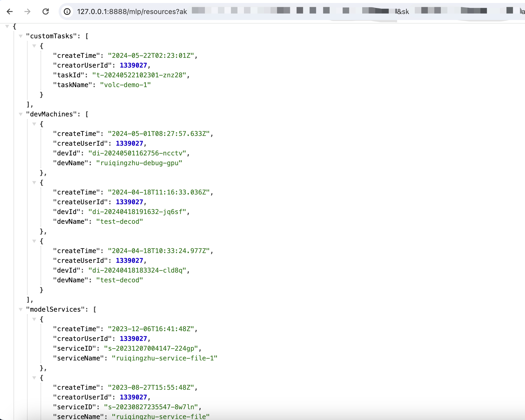
Task: Select the "modelServices" key
Action: pos(55,310)
